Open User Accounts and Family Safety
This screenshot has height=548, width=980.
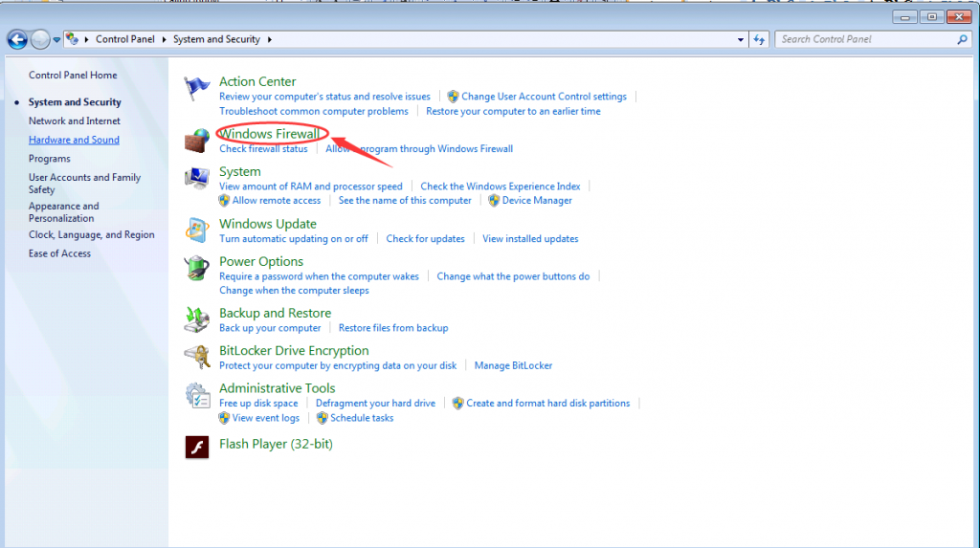[x=84, y=183]
